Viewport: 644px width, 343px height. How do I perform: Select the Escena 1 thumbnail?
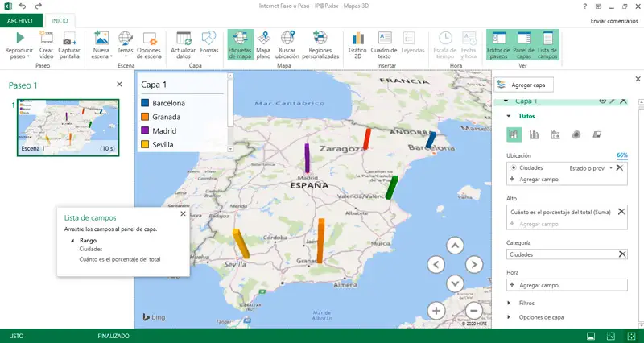68,128
